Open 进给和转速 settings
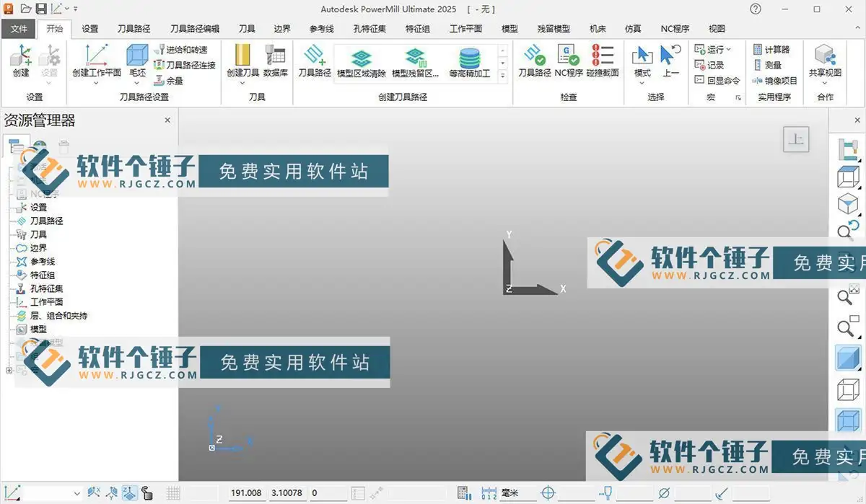 181,50
